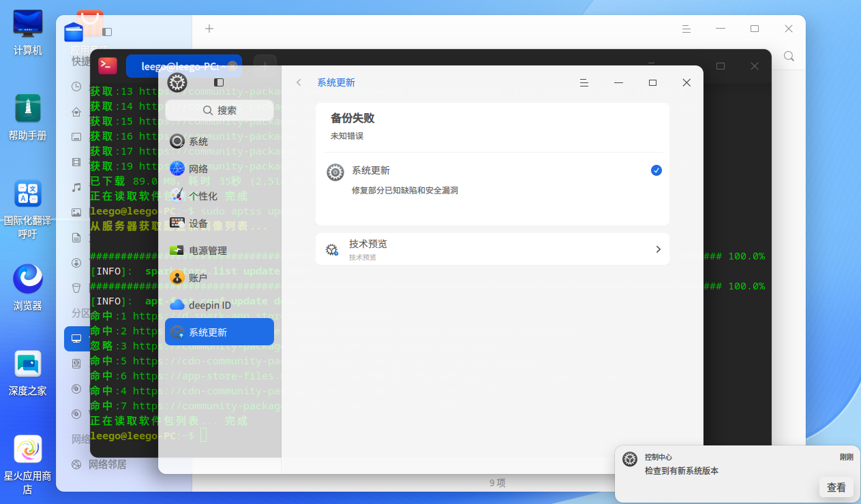Open Desktop folder in file manager sidebar
The image size is (861, 504).
(x=76, y=137)
